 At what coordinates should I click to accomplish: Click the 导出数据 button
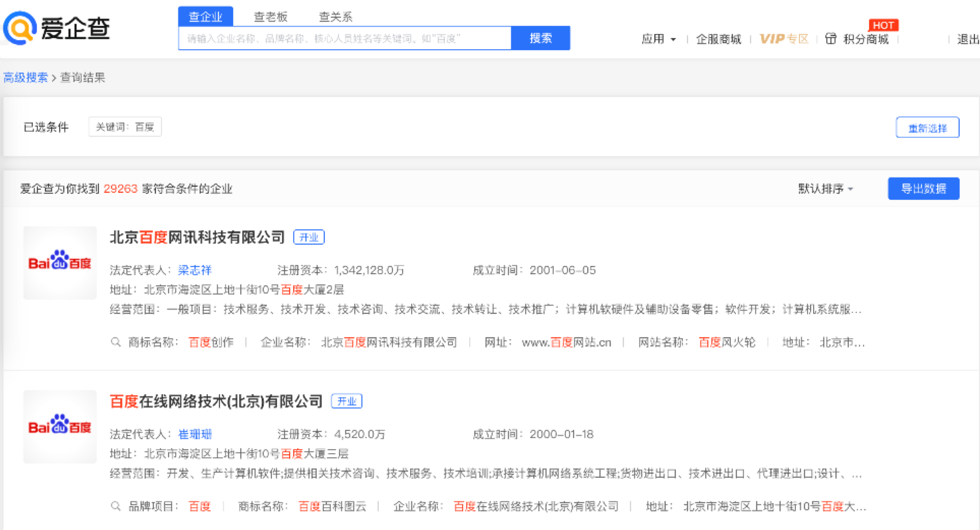coord(923,188)
